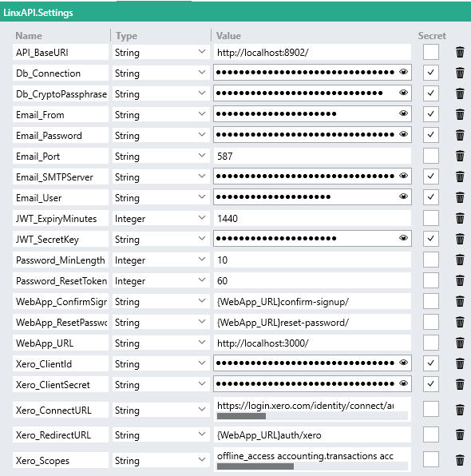Viewport: 471px width, 476px height.
Task: Open Type dropdown for Password_ResetToken
Action: (160, 280)
